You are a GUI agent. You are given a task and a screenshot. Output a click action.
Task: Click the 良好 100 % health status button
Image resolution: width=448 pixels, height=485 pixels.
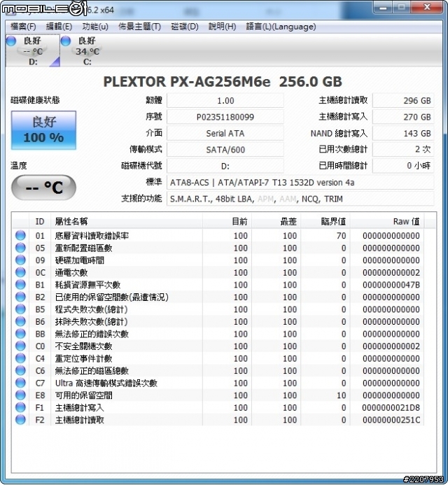pyautogui.click(x=43, y=130)
